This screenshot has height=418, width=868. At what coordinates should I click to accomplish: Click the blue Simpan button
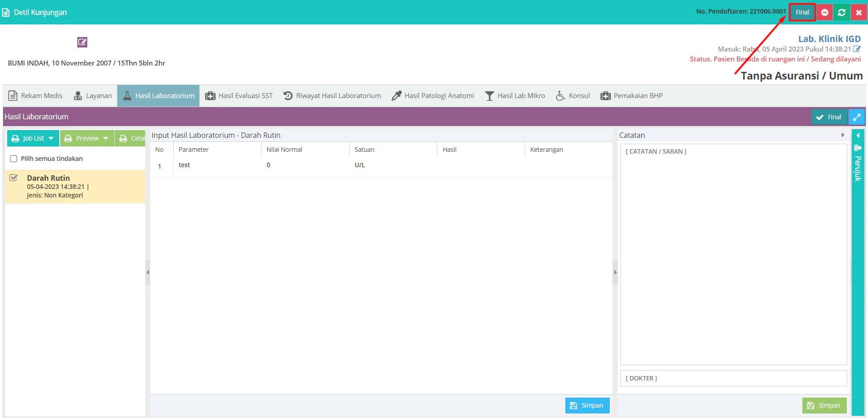pos(587,405)
